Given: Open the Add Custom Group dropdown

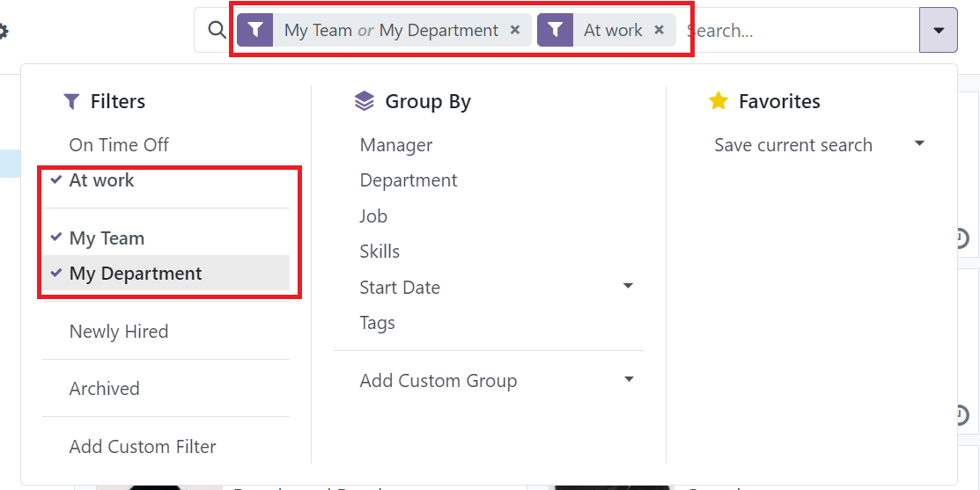Looking at the screenshot, I should click(628, 380).
